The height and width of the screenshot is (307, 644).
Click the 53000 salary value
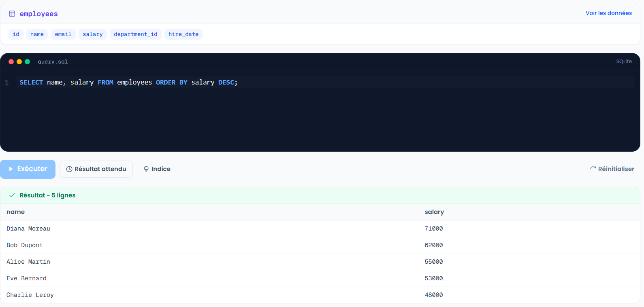coord(433,278)
